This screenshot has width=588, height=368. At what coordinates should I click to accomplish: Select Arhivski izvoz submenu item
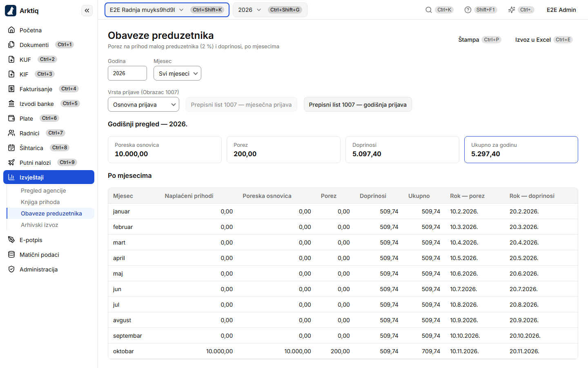(x=40, y=225)
